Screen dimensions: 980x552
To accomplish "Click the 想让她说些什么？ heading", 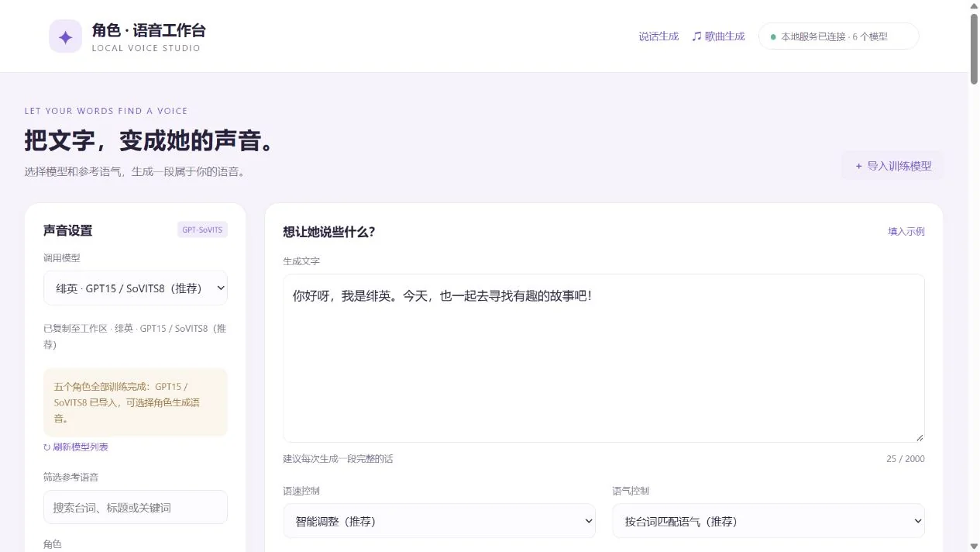I will 329,231.
